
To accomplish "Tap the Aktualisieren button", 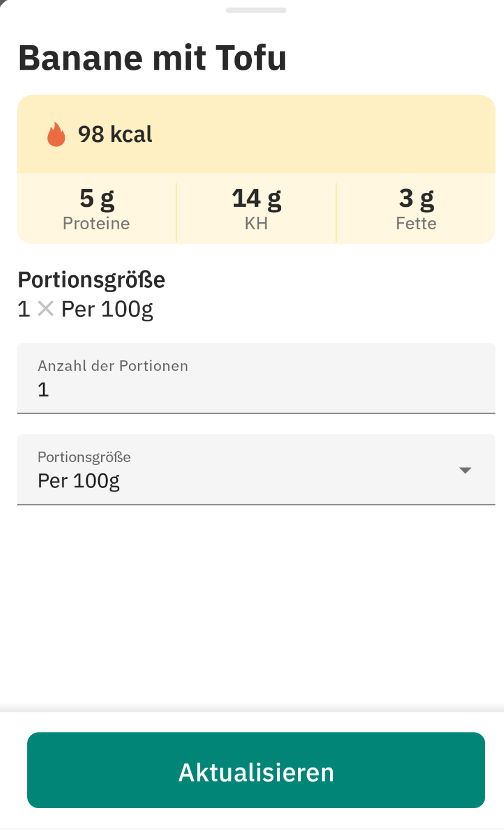I will tap(256, 770).
